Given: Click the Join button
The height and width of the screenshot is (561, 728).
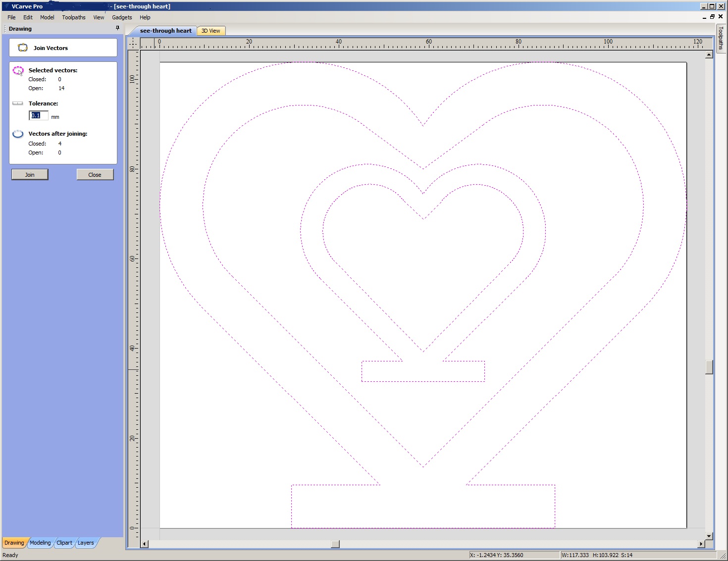Looking at the screenshot, I should (x=30, y=175).
